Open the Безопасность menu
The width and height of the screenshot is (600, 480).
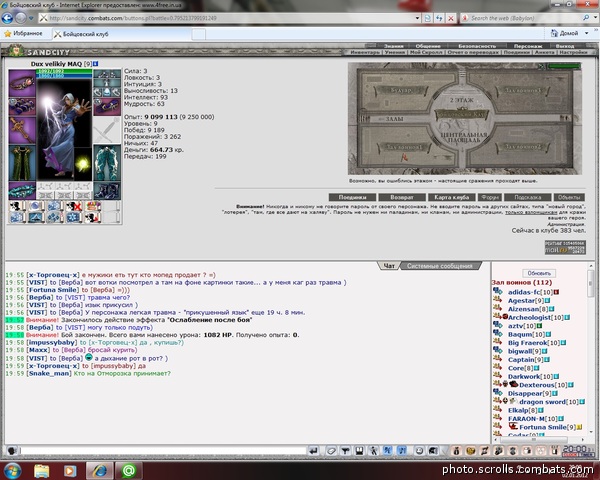click(x=476, y=46)
